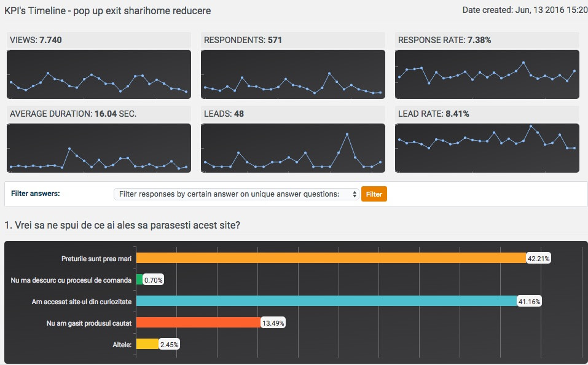The width and height of the screenshot is (588, 365).
Task: Click the 'Preturile sunt prea mari' axis label
Action: point(96,259)
